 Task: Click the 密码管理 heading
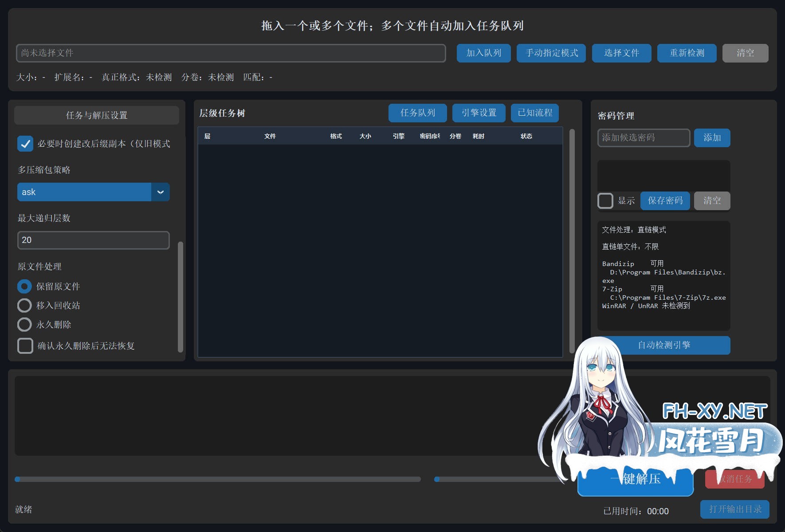[x=616, y=116]
